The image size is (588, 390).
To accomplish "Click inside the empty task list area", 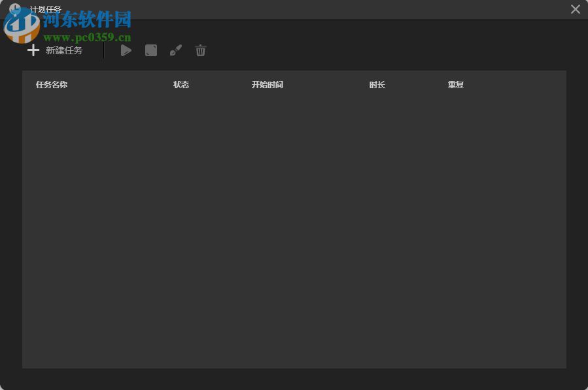I will click(294, 229).
